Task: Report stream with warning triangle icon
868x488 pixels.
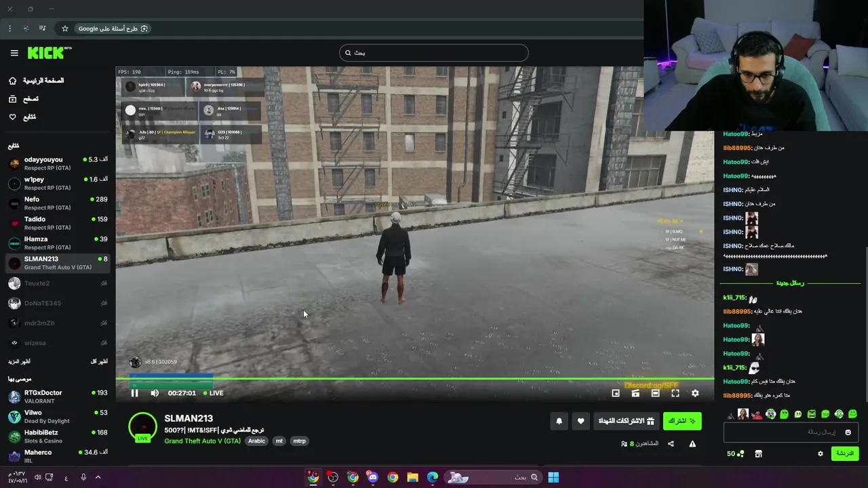Action: [692, 444]
